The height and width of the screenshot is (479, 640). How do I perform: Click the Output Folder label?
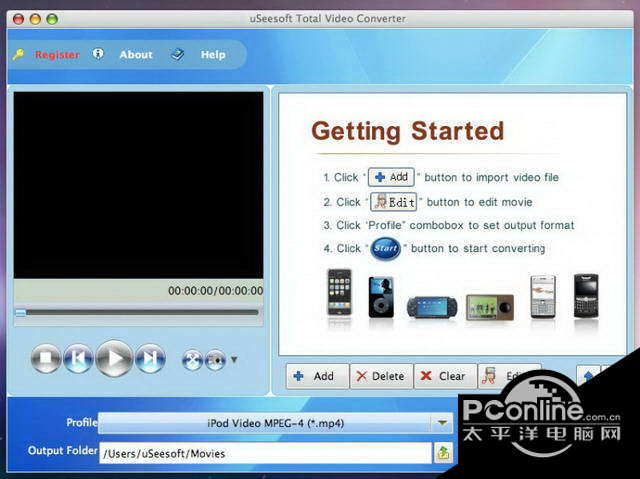click(62, 450)
